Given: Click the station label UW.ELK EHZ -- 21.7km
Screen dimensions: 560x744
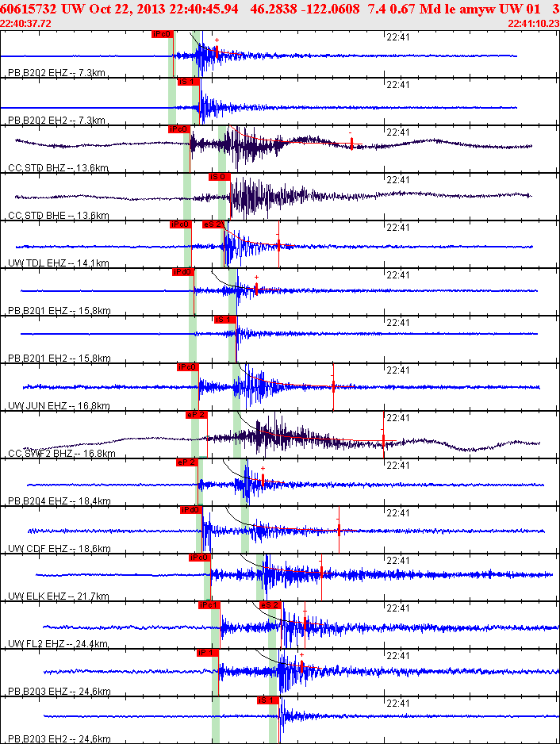Looking at the screenshot, I should tap(59, 596).
